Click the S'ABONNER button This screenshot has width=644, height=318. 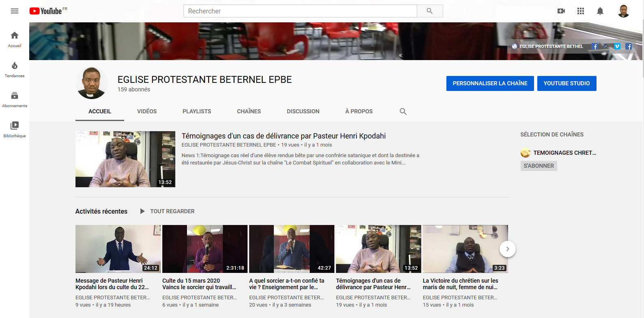pos(539,166)
